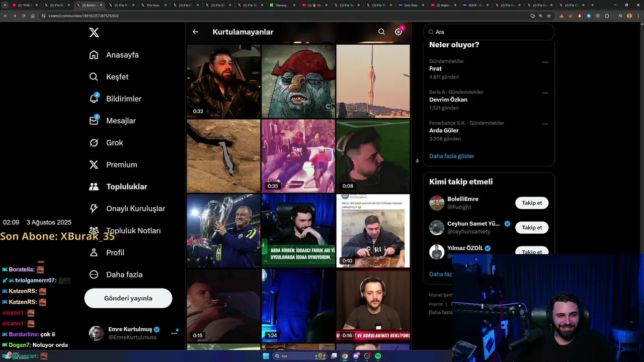Play the 0:16 streamer with headphones video
Screen dimensions: 644x362
point(373,306)
